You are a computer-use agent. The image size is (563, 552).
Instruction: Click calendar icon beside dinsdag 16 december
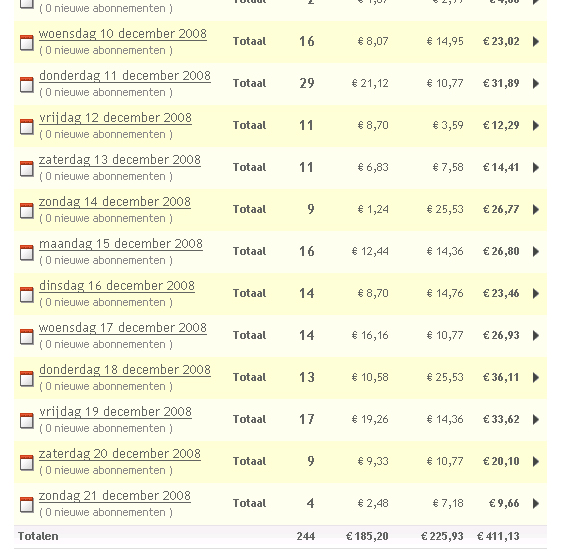(27, 294)
